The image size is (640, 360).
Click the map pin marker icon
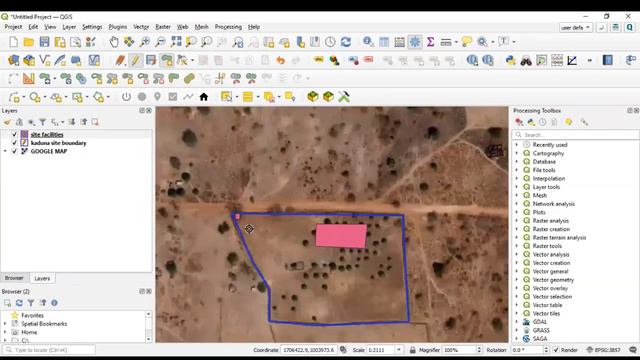pos(157,97)
